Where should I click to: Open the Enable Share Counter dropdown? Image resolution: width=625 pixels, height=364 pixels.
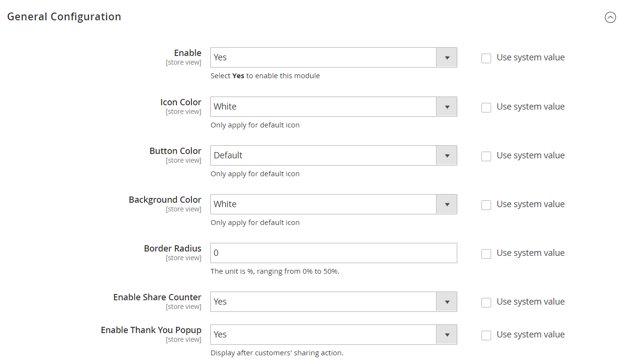(334, 302)
